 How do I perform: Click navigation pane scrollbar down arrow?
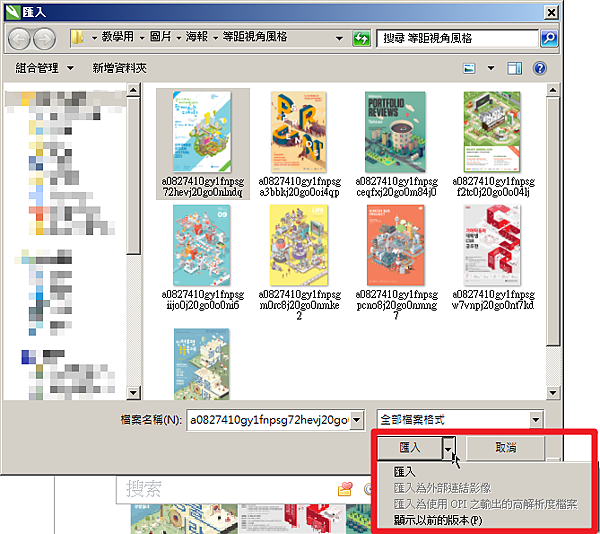[133, 392]
